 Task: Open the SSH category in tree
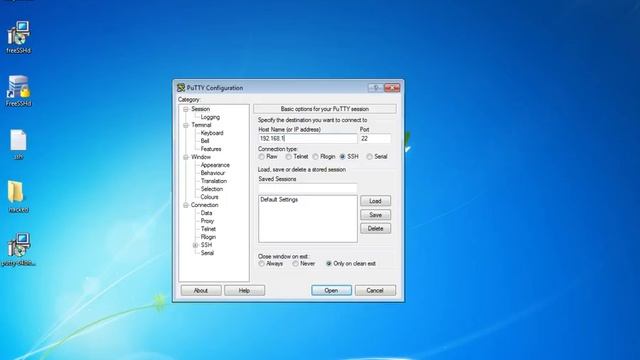207,245
